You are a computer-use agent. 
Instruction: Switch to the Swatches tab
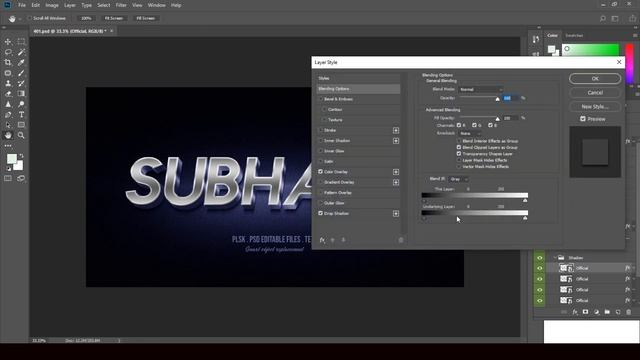pos(574,36)
